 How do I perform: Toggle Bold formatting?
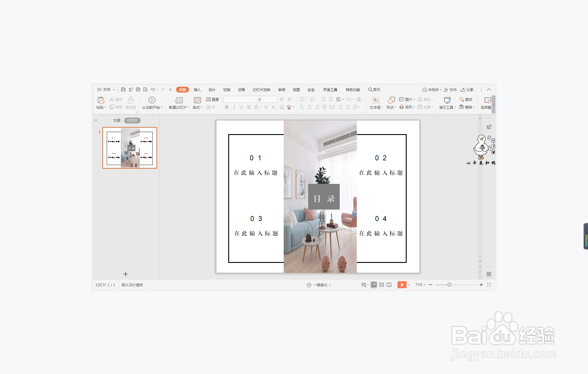227,107
